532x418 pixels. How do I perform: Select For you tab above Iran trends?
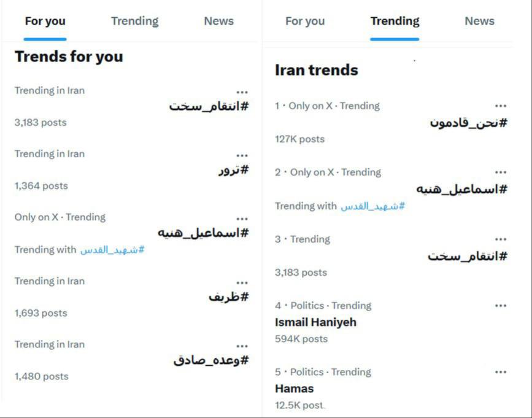[x=305, y=21]
